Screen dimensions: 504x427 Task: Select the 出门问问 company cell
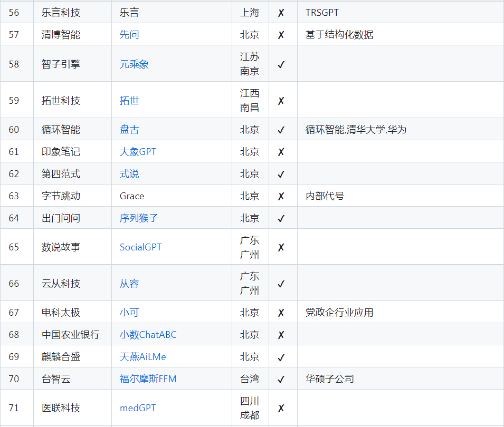point(72,218)
